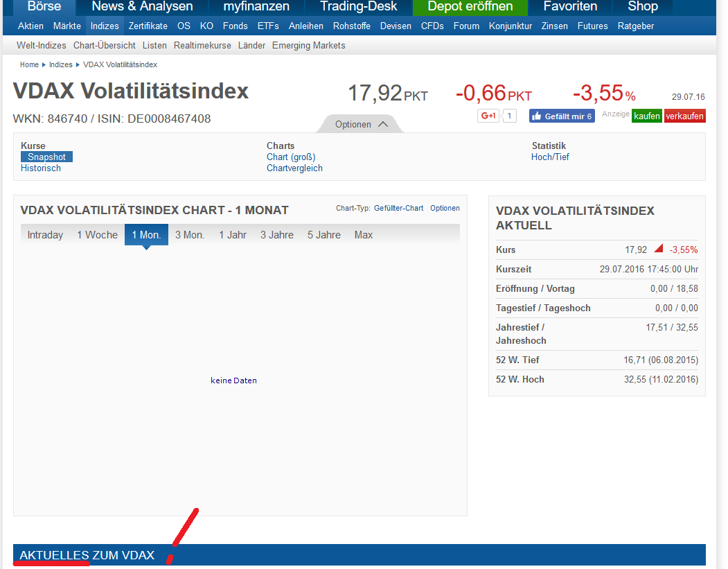Viewport: 728px width, 569px height.
Task: Open the Börse main tab
Action: tap(44, 6)
